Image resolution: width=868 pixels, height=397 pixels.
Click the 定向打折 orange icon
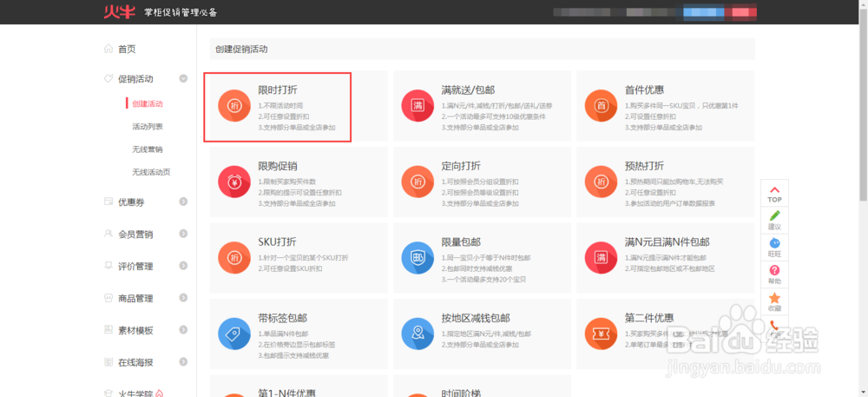coord(418,182)
